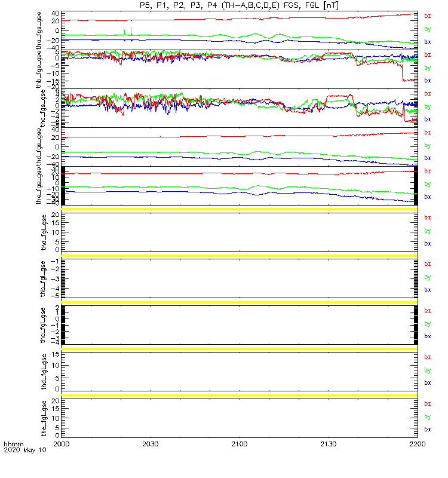448x478 pixels.
Task: Click green by legend of thd_fgs_gse panel
Action: [428, 145]
